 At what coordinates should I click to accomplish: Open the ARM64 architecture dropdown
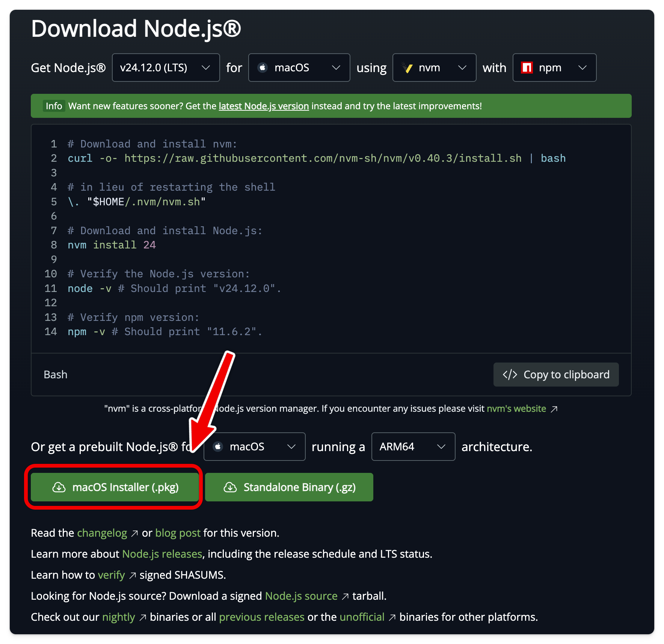[x=413, y=447]
